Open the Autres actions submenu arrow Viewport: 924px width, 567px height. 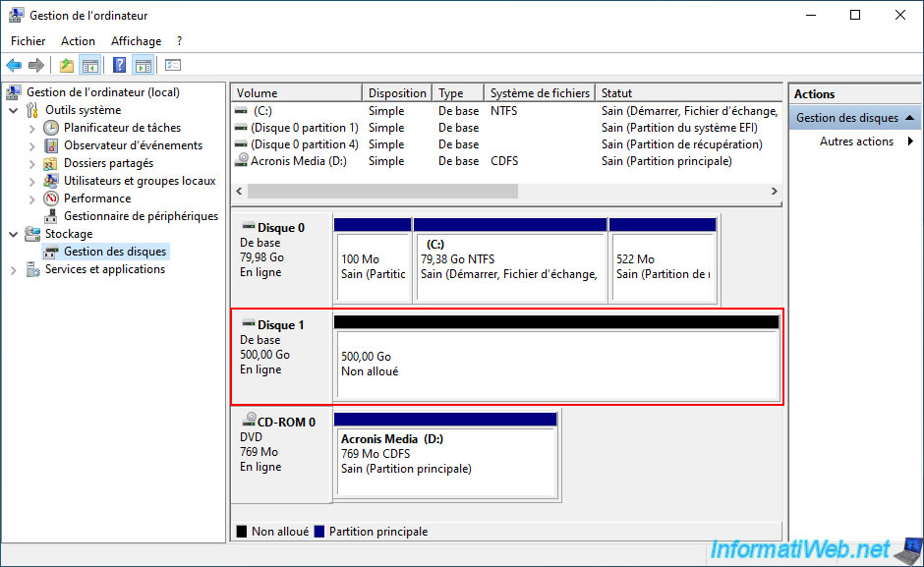[910, 142]
